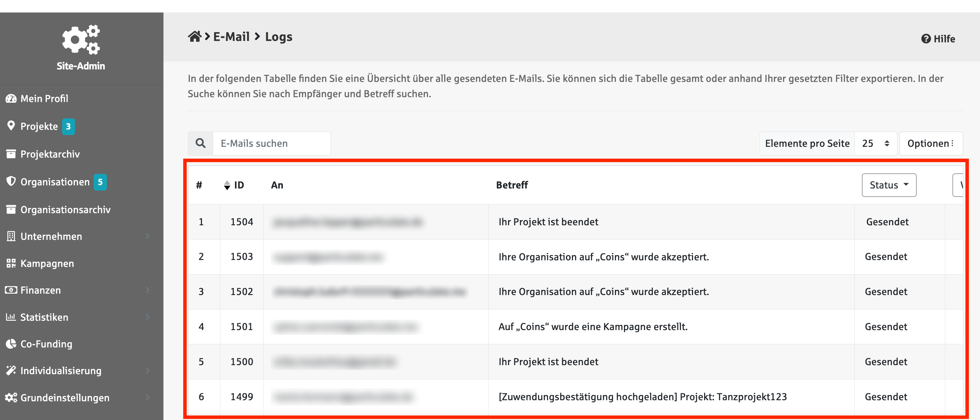
Task: Click the home icon in breadcrumb
Action: point(194,36)
